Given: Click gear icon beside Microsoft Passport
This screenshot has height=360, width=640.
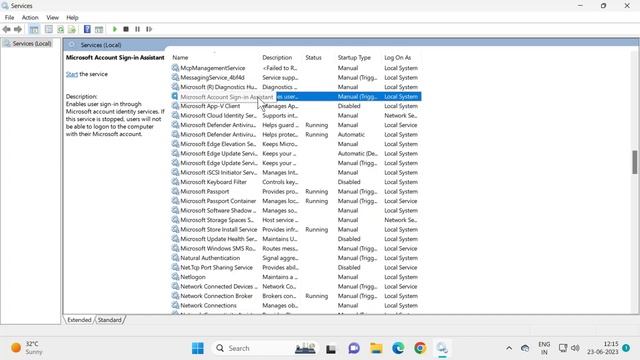Looking at the screenshot, I should pyautogui.click(x=175, y=191).
